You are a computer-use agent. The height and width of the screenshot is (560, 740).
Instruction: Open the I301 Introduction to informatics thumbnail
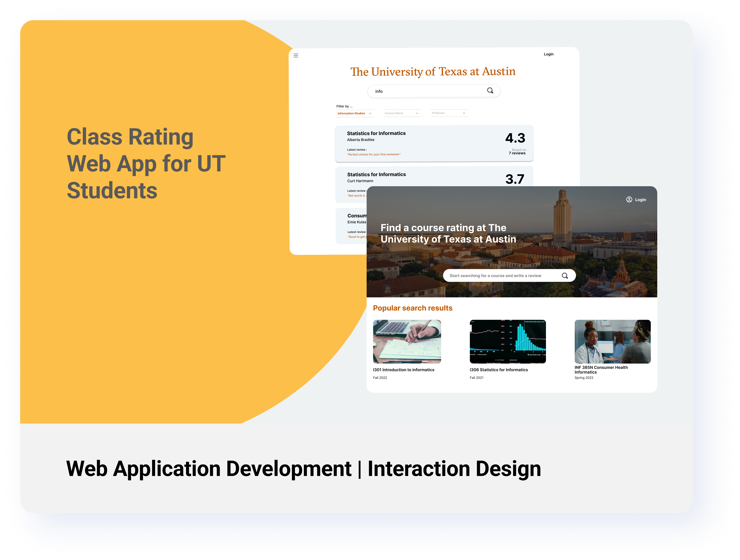tap(407, 341)
